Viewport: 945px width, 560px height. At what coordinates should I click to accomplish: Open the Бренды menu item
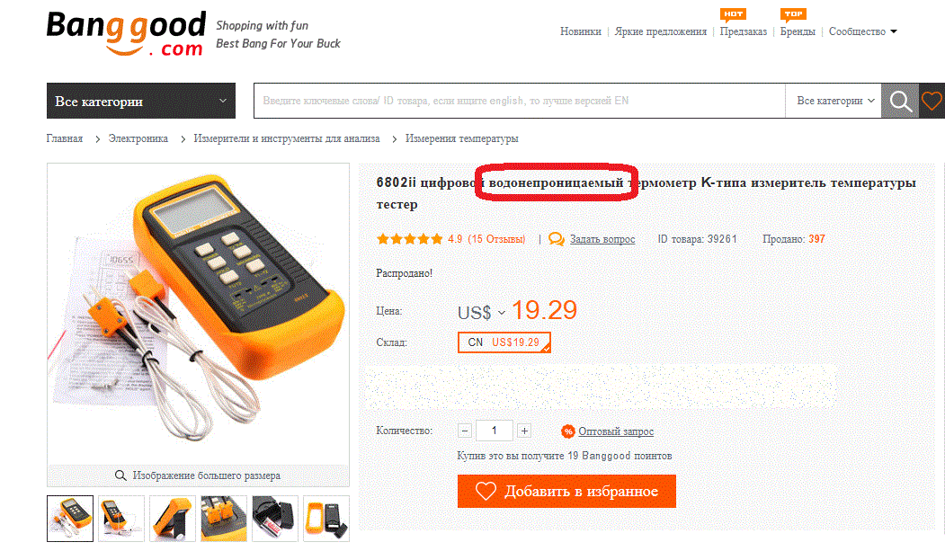tap(798, 31)
